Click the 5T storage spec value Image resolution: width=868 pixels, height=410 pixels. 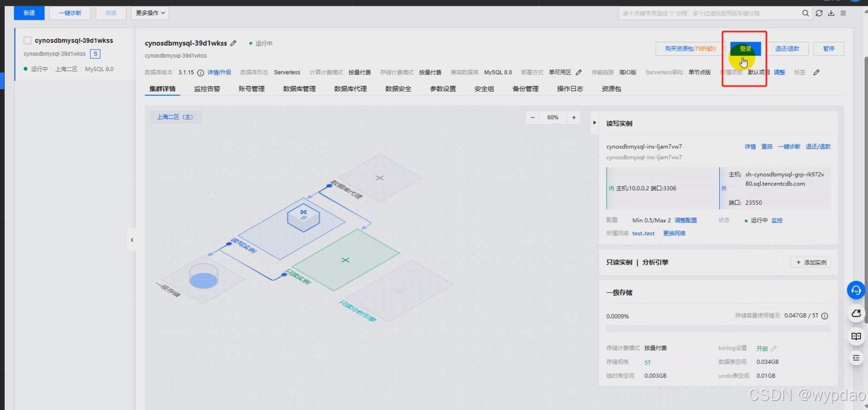coord(648,362)
